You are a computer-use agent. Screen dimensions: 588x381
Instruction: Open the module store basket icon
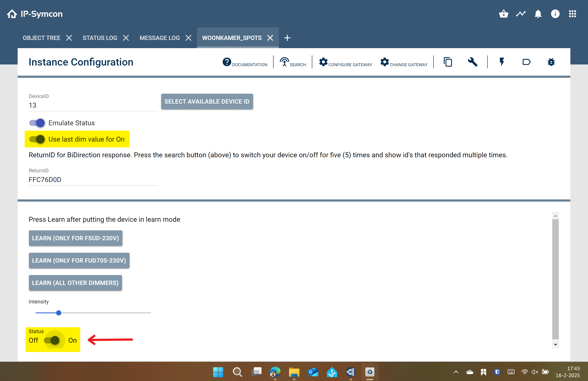[x=504, y=14]
